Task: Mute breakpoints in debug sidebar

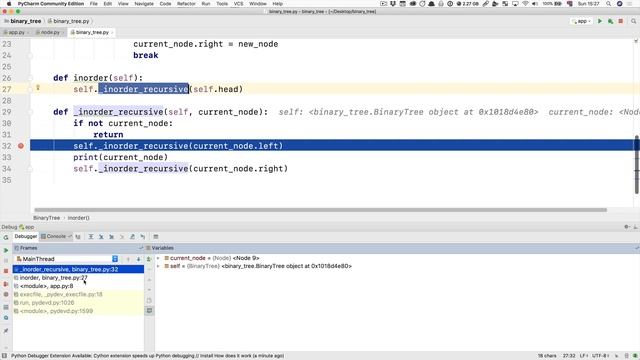Action: click(6, 294)
